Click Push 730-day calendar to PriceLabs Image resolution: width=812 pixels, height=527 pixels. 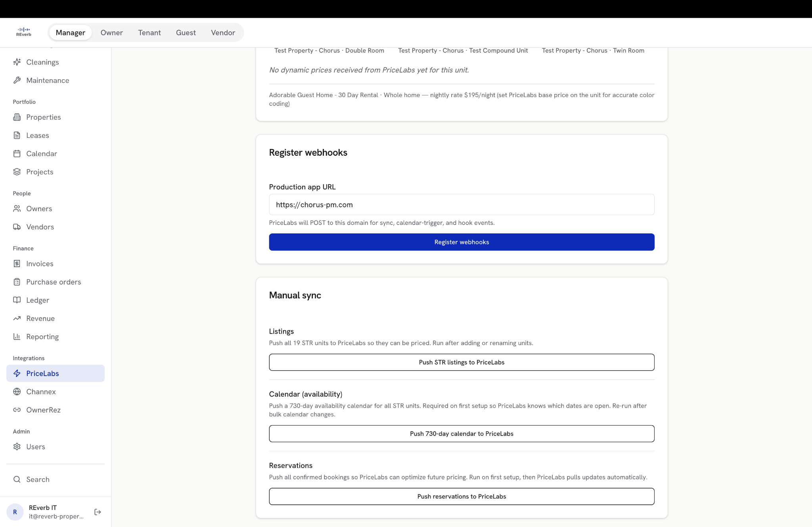point(462,433)
